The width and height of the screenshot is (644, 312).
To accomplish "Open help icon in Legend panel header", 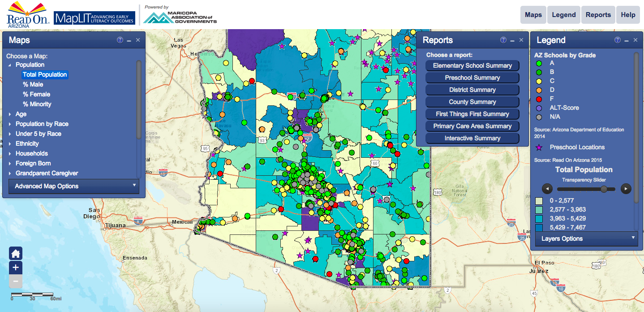I will [618, 40].
